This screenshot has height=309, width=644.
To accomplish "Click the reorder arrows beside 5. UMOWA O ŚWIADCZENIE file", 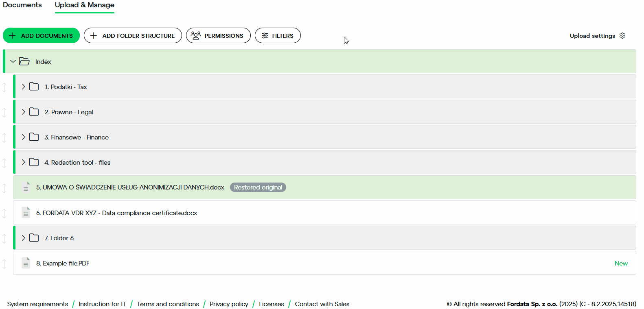I will click(x=4, y=188).
